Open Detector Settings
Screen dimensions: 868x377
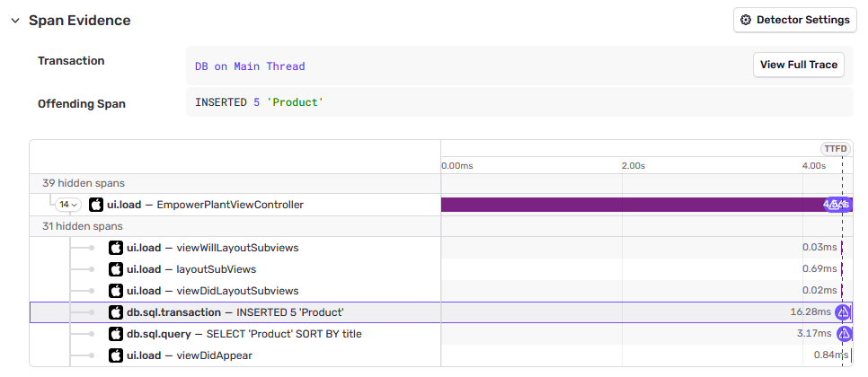[795, 20]
